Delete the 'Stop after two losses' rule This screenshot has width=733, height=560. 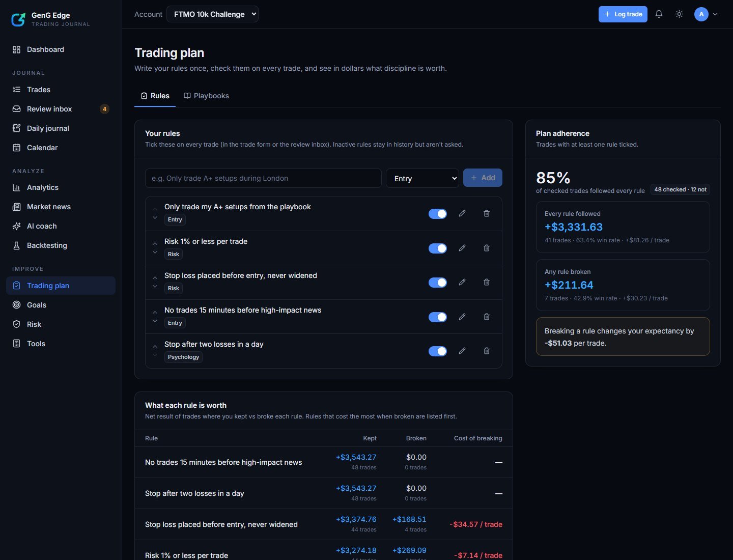pyautogui.click(x=487, y=351)
